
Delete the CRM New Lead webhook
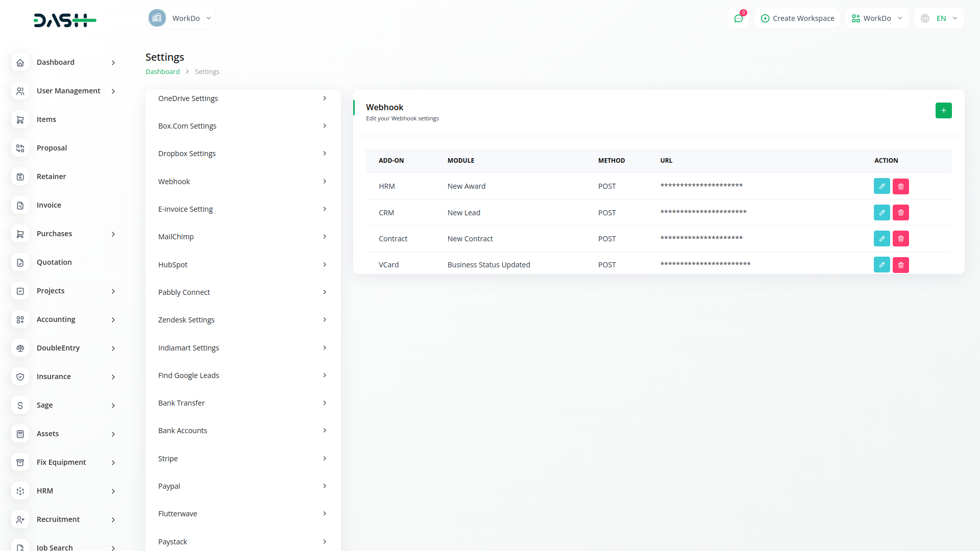point(900,213)
